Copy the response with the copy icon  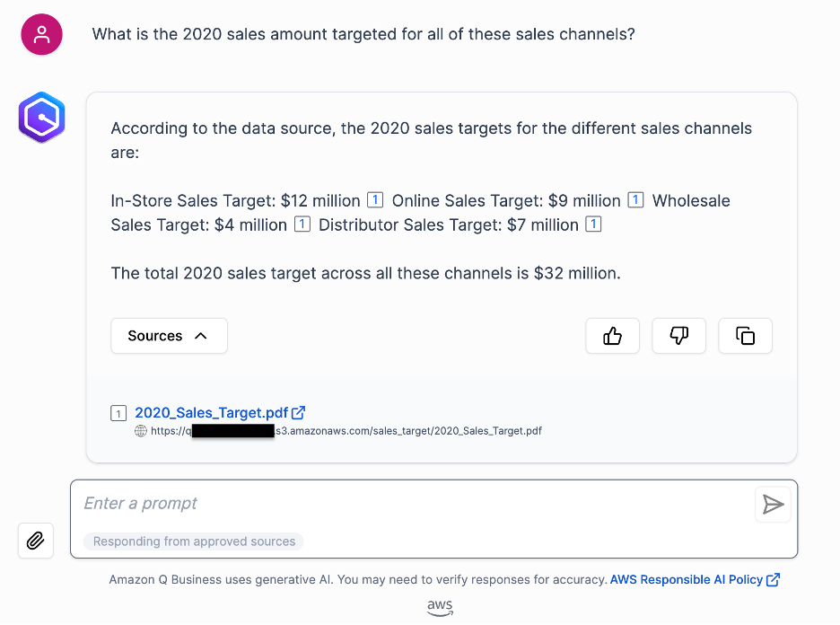pos(745,336)
